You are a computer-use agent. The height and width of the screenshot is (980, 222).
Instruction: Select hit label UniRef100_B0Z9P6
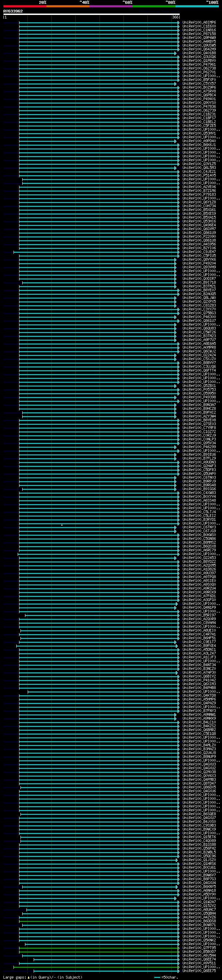click(x=199, y=87)
